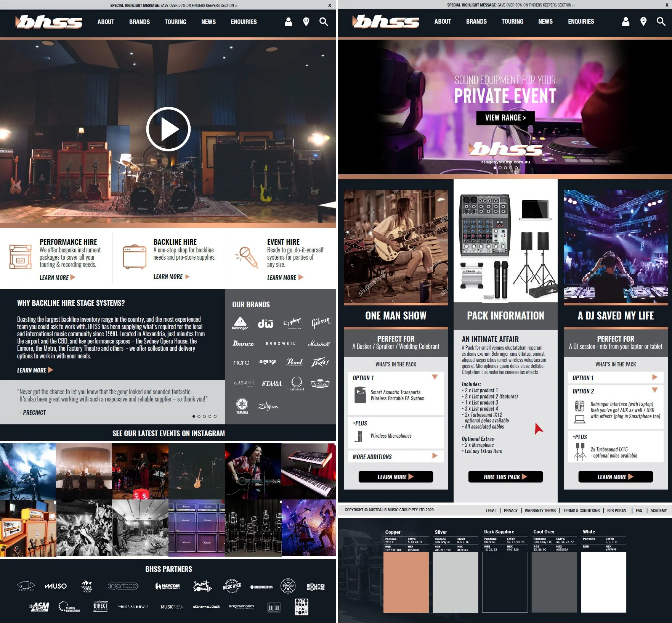This screenshot has width=672, height=623.
Task: Select the first testimonial carousel dot
Action: (x=194, y=416)
